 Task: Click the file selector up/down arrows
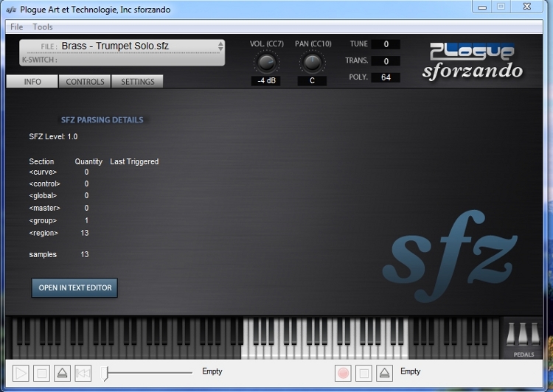tap(220, 46)
